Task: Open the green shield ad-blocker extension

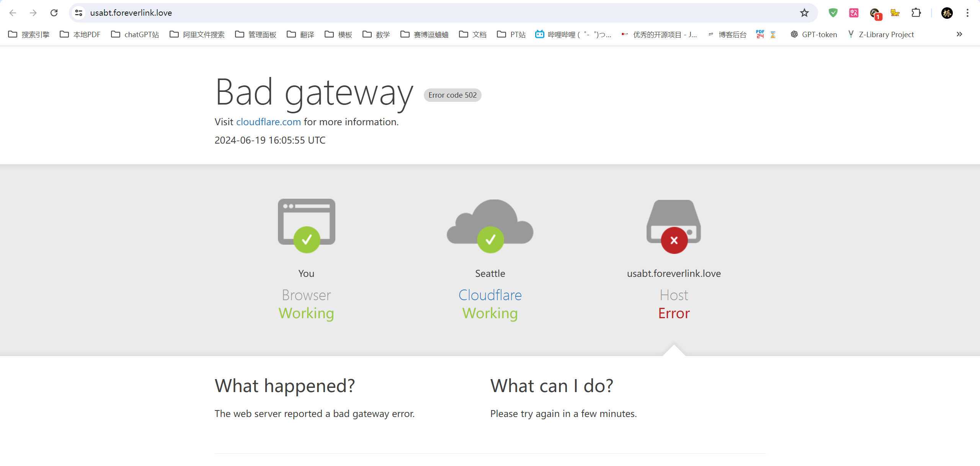Action: (833, 13)
